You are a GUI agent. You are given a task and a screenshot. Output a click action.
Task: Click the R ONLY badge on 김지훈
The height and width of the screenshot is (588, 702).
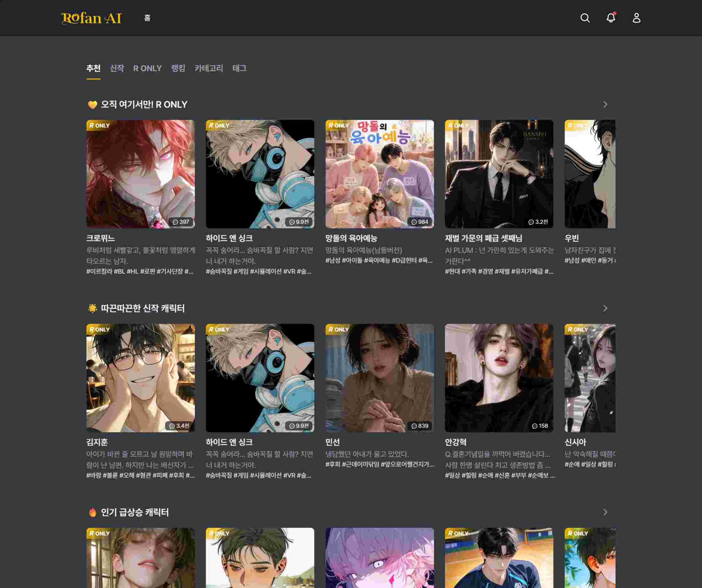click(x=99, y=330)
